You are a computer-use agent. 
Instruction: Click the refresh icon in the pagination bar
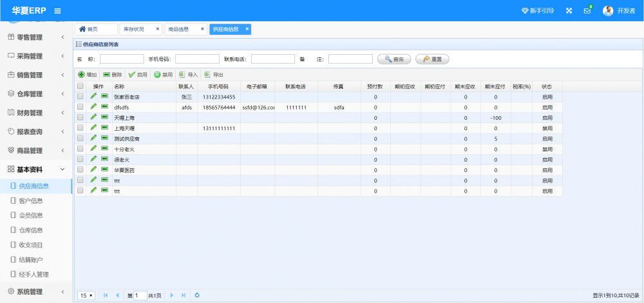(x=197, y=295)
